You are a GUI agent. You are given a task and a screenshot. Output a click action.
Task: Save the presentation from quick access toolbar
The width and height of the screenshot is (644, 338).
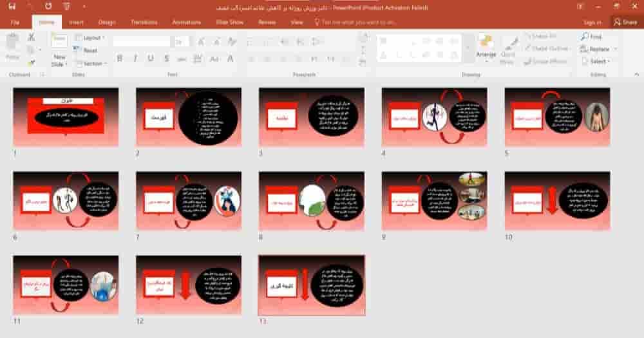tap(12, 6)
